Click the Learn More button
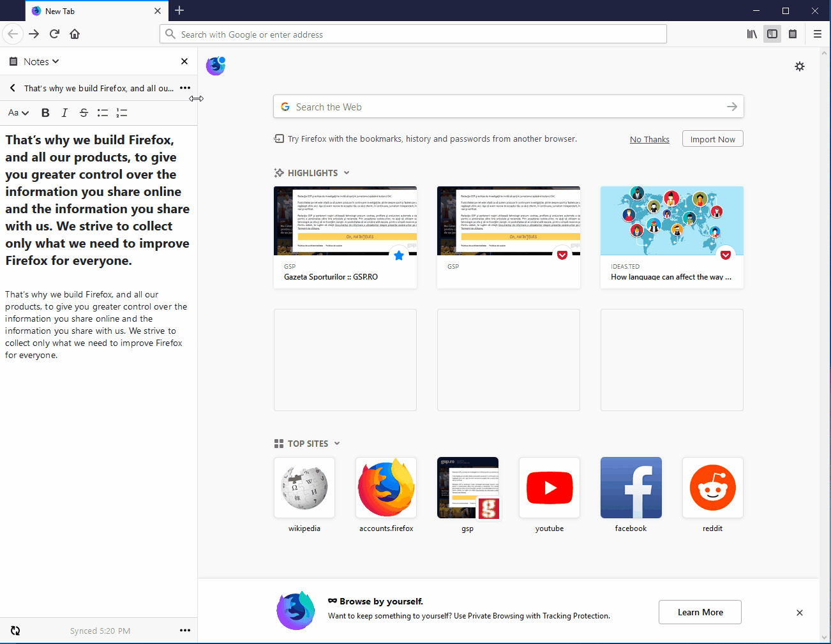The image size is (831, 644). pos(700,612)
